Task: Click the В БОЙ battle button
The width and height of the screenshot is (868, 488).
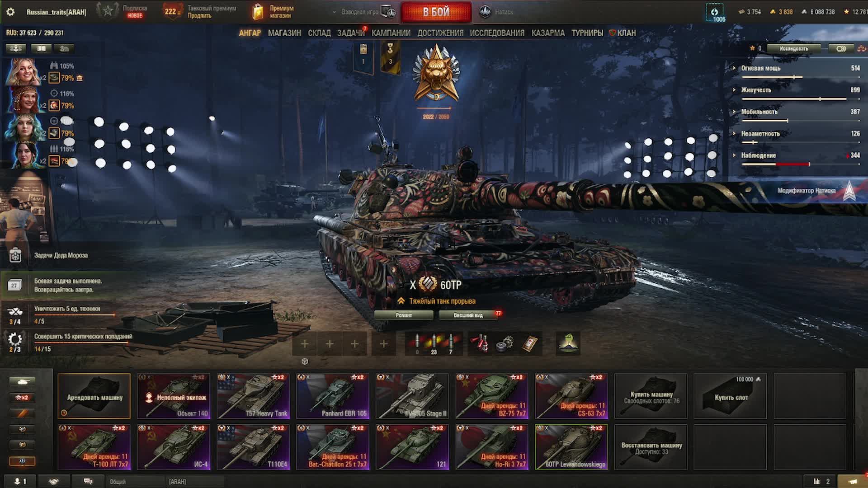Action: pyautogui.click(x=436, y=12)
